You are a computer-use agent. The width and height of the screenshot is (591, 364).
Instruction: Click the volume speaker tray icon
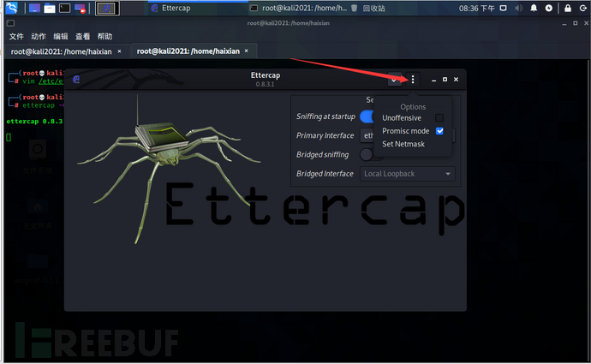point(519,8)
